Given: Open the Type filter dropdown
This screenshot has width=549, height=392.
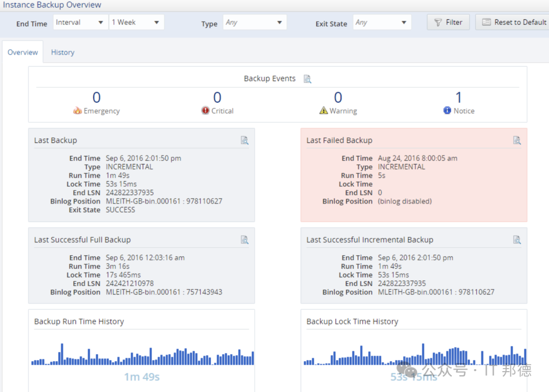Looking at the screenshot, I should point(255,22).
